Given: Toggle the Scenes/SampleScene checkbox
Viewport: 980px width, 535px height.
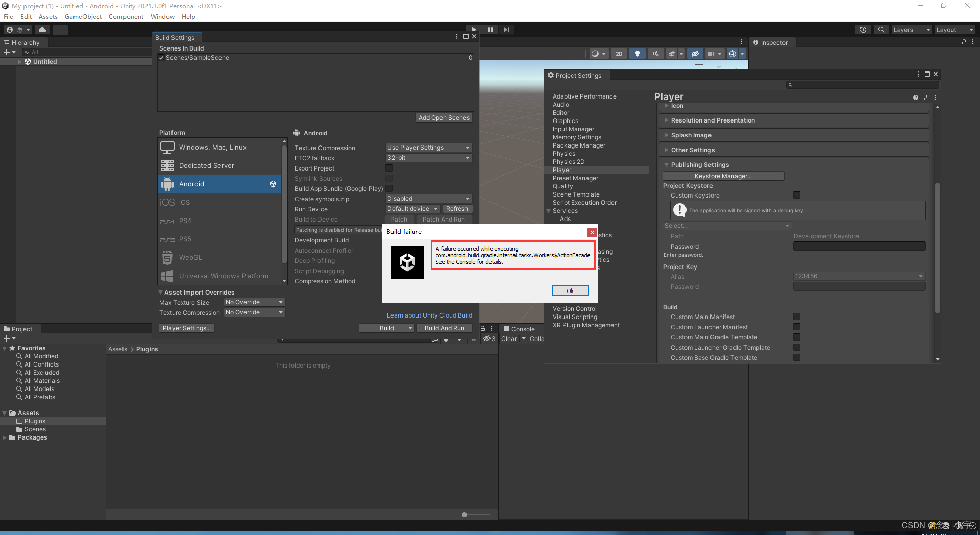Looking at the screenshot, I should [x=161, y=58].
